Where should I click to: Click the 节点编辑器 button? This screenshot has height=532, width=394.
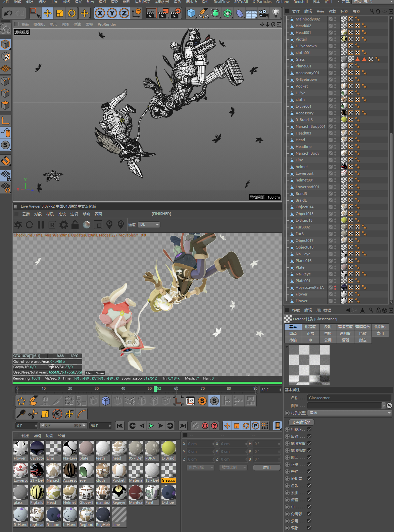click(301, 422)
